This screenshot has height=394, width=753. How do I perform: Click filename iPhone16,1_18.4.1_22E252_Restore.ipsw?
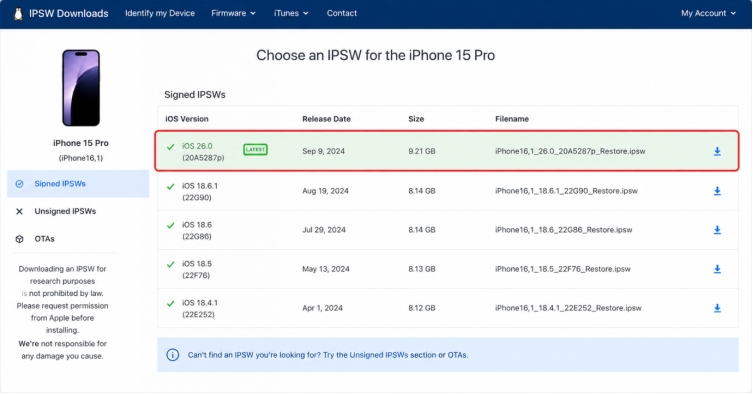tap(568, 308)
